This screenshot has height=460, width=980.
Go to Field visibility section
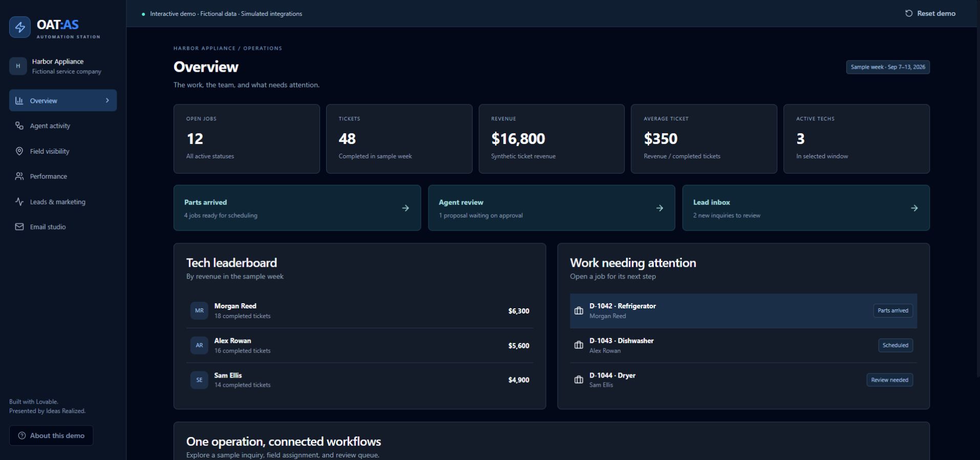pyautogui.click(x=63, y=151)
